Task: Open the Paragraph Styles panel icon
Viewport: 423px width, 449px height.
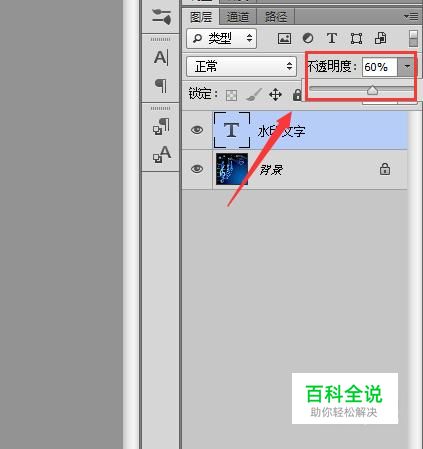Action: (161, 126)
